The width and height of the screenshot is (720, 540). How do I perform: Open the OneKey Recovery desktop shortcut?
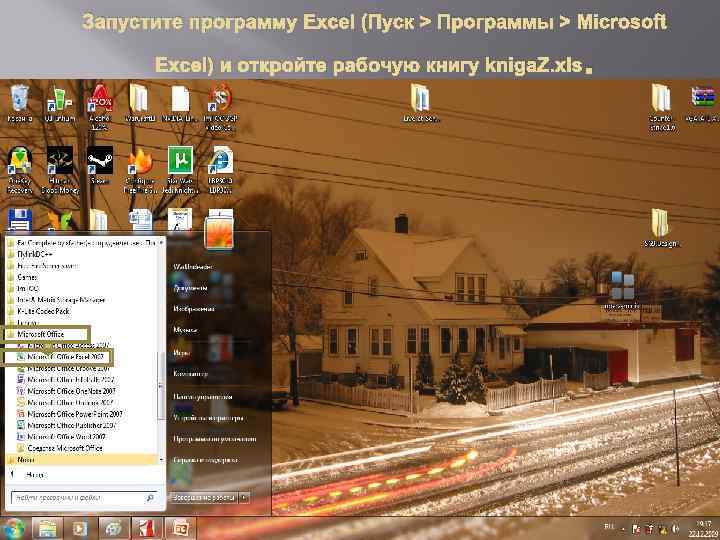[x=19, y=169]
